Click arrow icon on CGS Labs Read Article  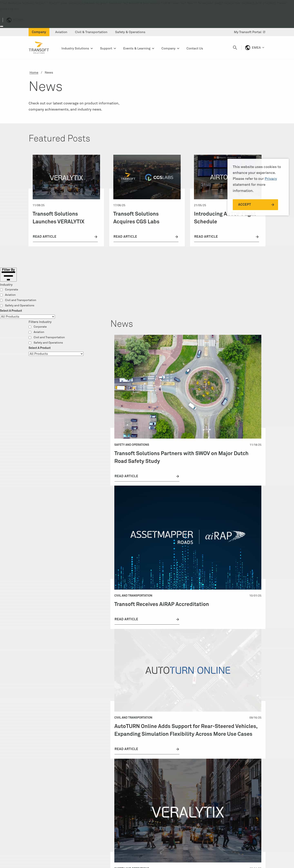176,237
